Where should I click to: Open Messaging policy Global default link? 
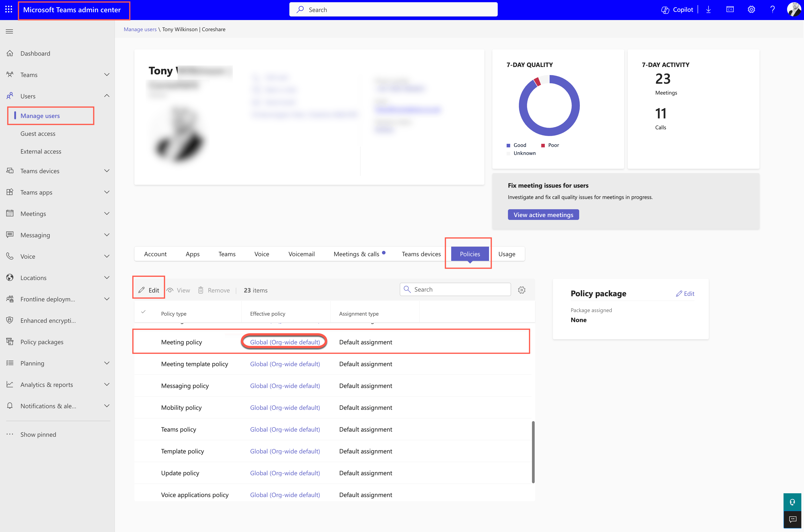(285, 386)
